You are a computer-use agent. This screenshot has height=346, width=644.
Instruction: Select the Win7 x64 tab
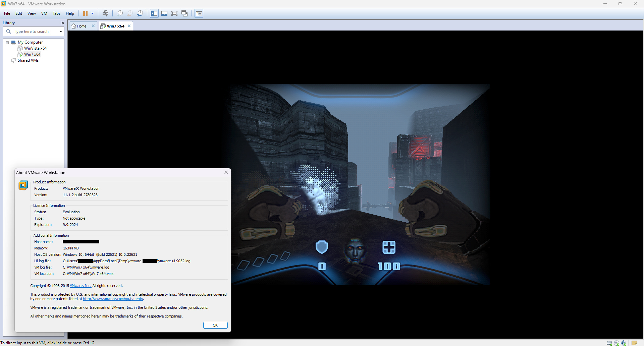(116, 26)
